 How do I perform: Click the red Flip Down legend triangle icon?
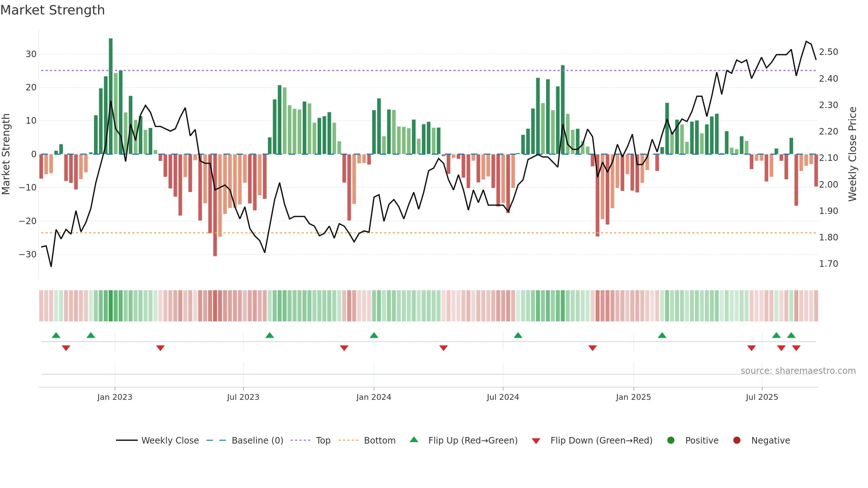(x=536, y=441)
